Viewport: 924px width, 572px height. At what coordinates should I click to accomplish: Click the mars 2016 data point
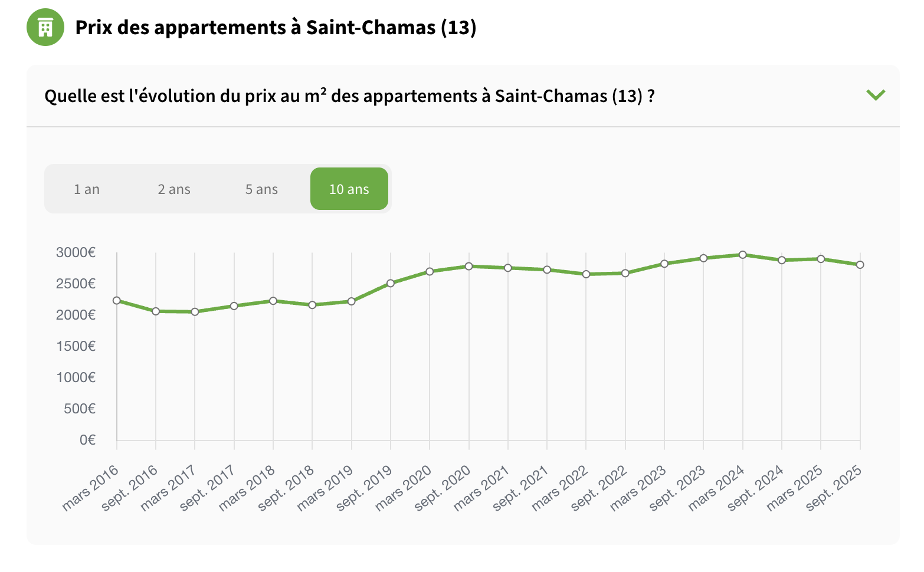click(117, 301)
